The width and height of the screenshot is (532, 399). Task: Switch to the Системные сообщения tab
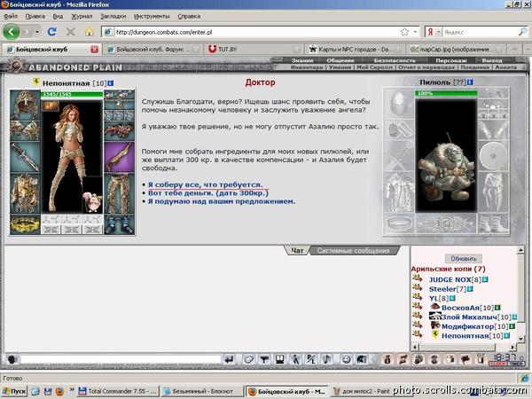click(x=353, y=251)
